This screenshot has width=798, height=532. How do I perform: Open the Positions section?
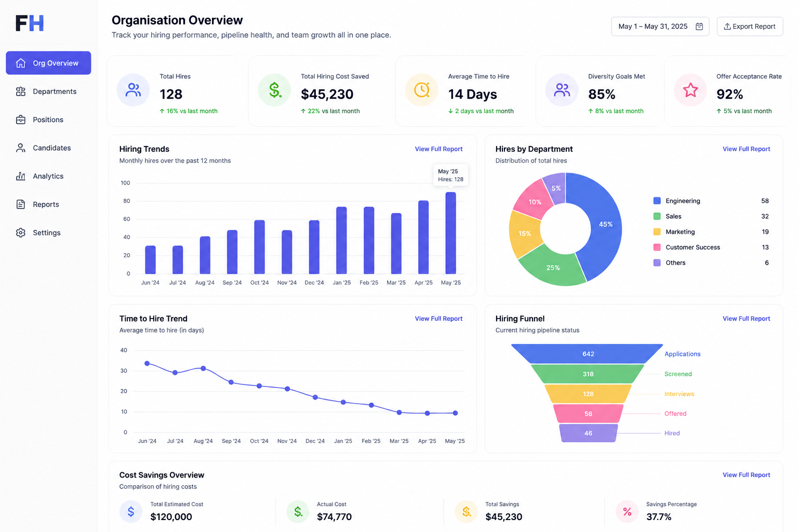[x=48, y=119]
